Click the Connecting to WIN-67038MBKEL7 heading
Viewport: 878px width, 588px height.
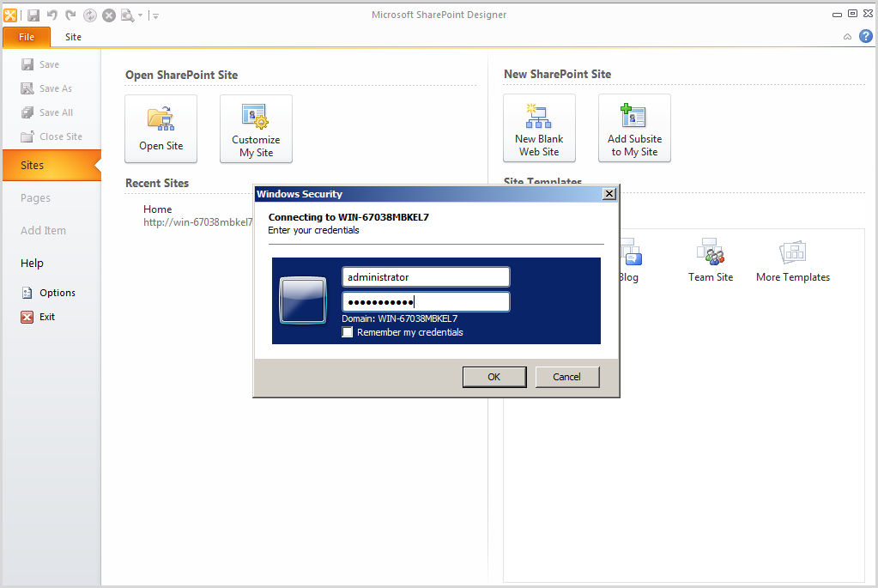348,217
